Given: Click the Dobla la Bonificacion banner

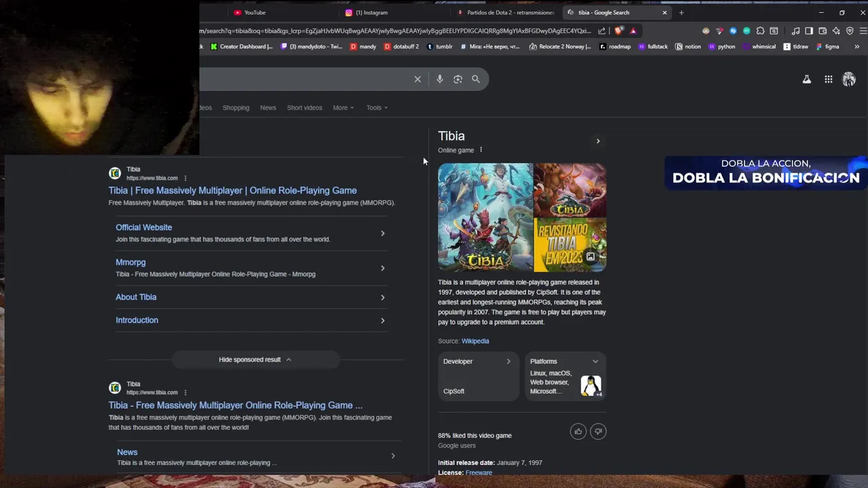Looking at the screenshot, I should (x=766, y=173).
